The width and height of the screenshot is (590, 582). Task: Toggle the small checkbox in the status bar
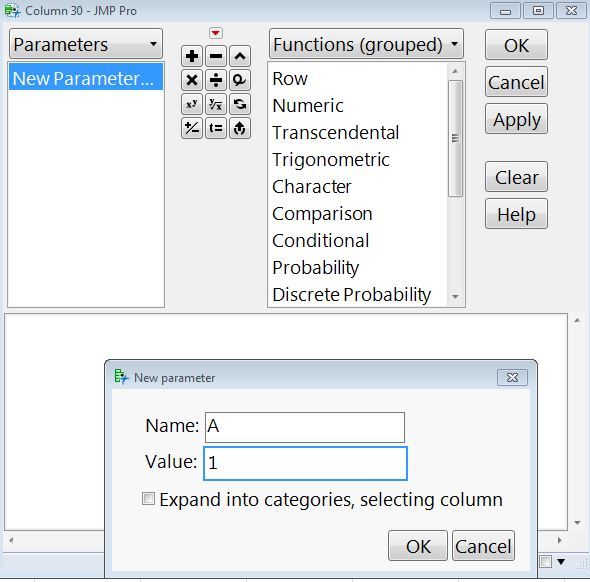[x=546, y=562]
